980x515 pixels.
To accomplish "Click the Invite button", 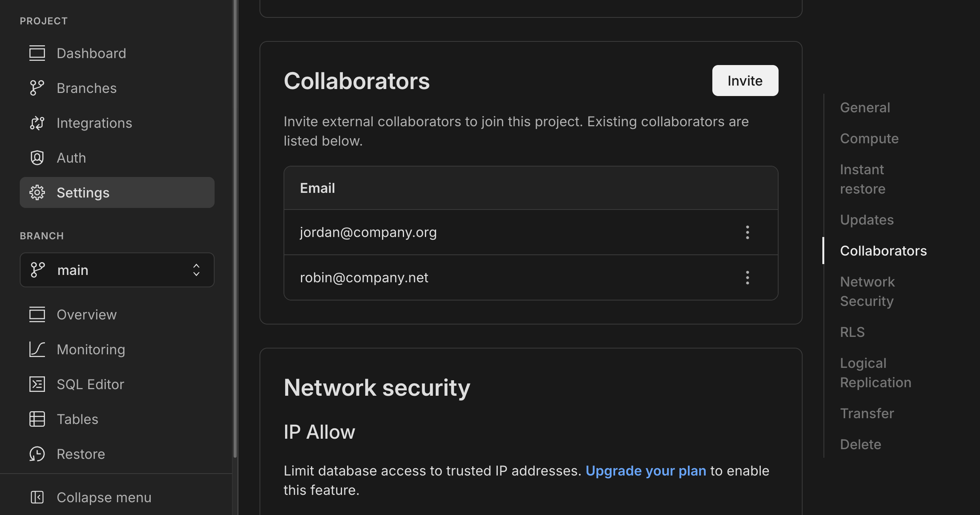I will (x=744, y=81).
